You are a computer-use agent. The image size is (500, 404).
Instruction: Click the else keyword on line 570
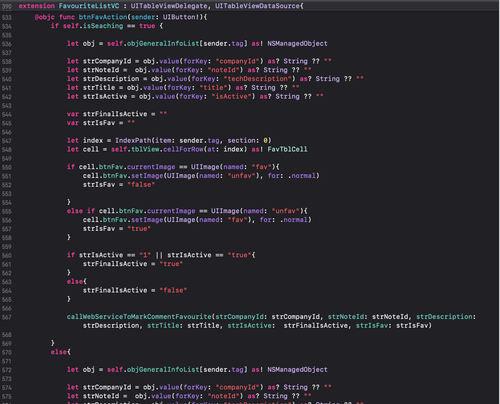coord(59,352)
